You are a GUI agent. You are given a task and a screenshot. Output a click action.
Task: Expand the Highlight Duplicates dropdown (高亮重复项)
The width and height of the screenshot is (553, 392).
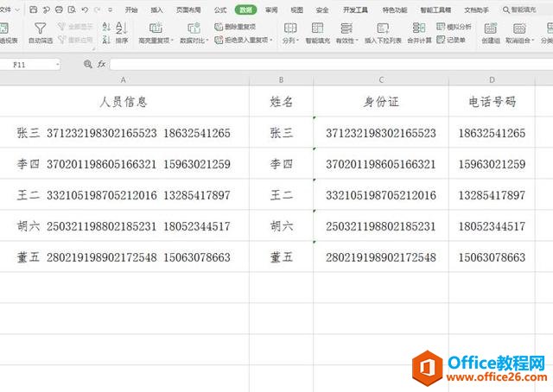tap(173, 41)
